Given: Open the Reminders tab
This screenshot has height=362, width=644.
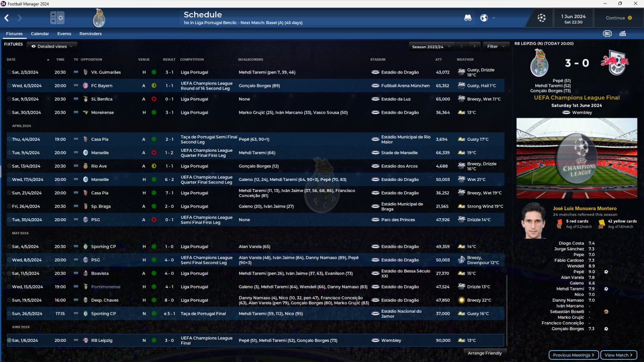Looking at the screenshot, I should coord(91,34).
